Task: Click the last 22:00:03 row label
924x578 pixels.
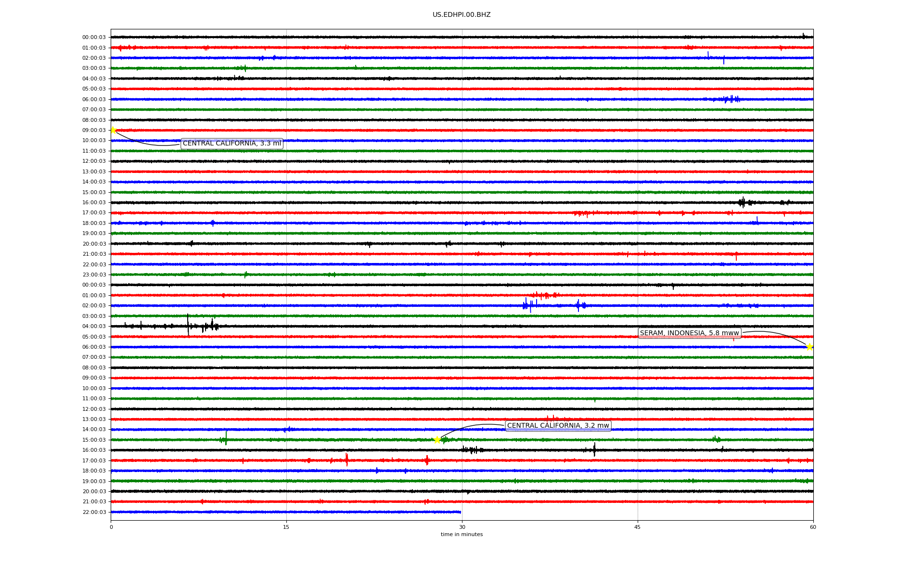Action: tap(94, 512)
